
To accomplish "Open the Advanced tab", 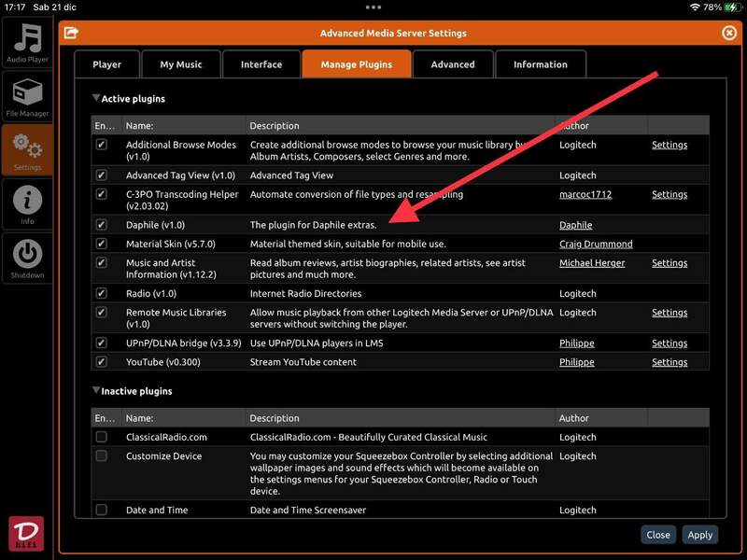I will point(453,64).
